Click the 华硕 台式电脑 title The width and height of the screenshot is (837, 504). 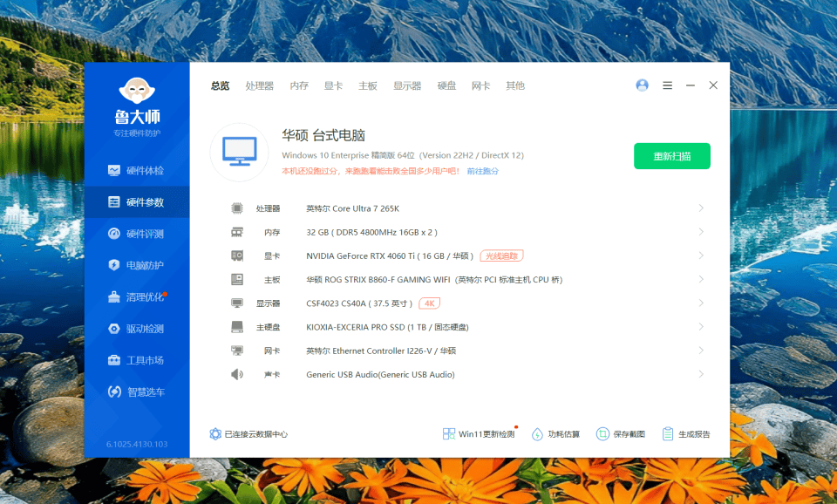323,136
